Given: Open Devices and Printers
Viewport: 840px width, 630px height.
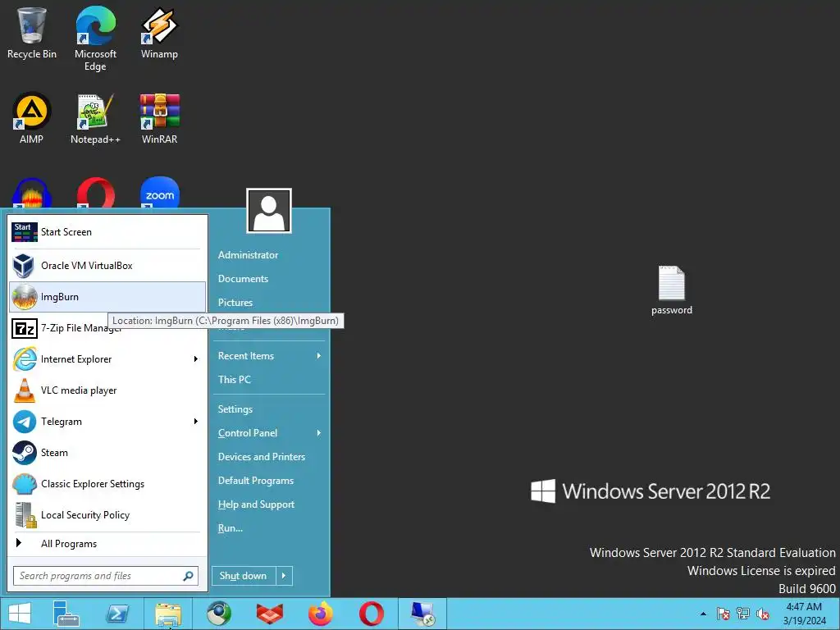Looking at the screenshot, I should tap(262, 457).
